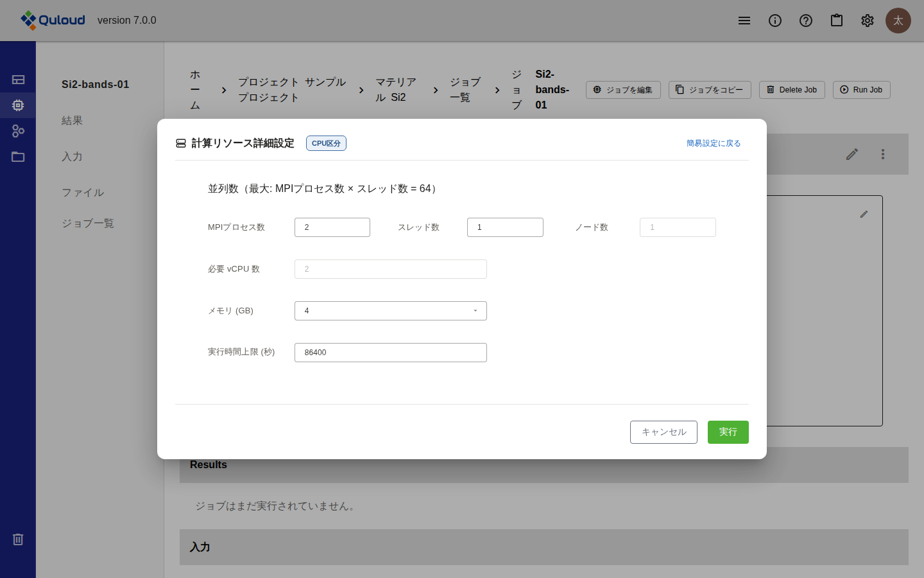Select 入力 in side navigation
924x578 pixels.
click(x=72, y=157)
